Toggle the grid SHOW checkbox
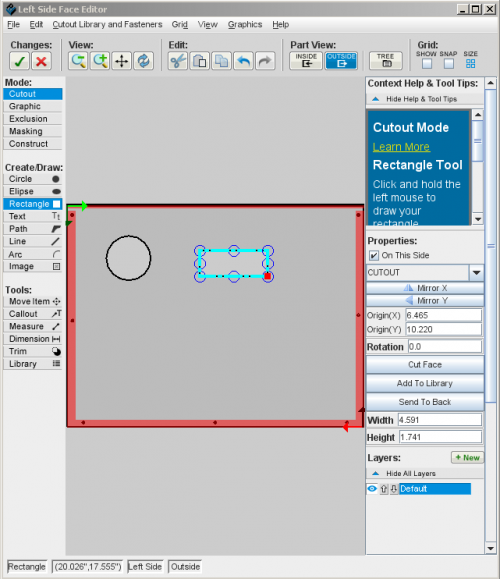Screen dimensions: 500x579 [427, 64]
